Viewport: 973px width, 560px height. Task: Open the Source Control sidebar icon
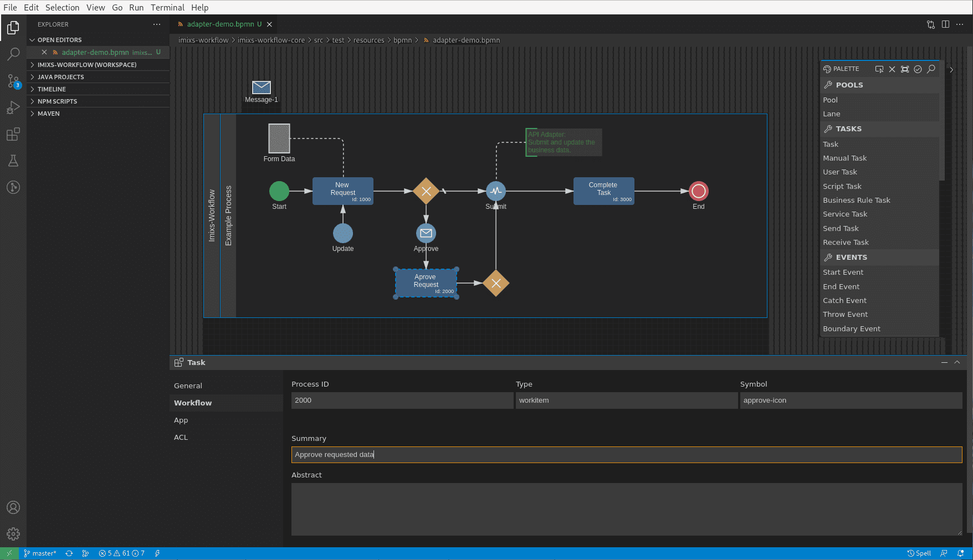[13, 81]
